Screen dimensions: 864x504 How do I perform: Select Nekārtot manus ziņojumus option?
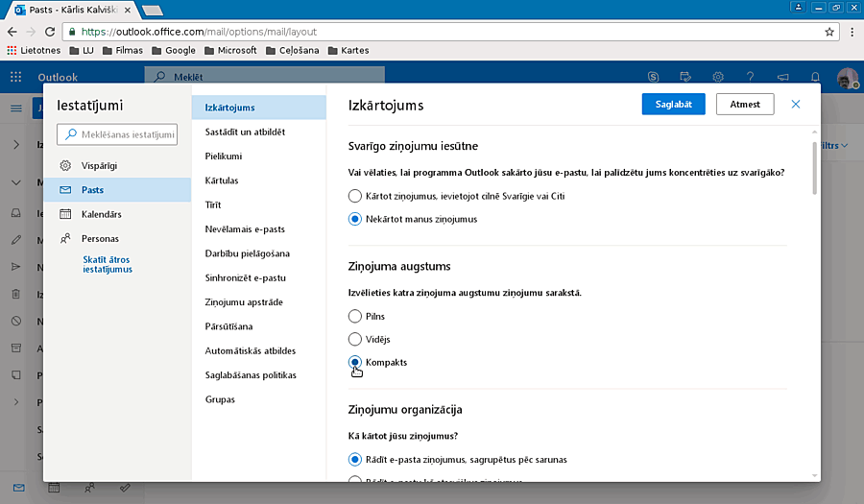click(355, 219)
